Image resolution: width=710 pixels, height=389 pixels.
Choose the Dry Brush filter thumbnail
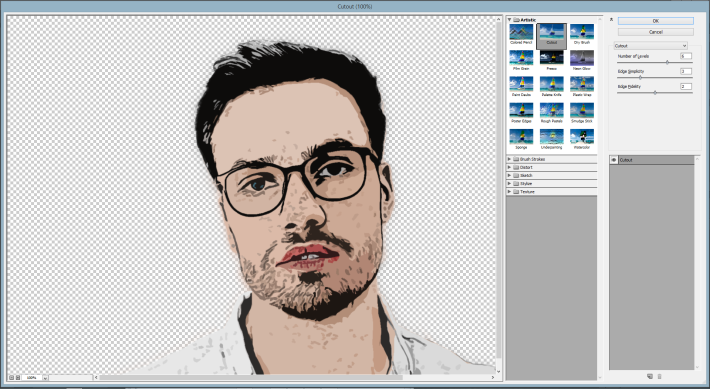pyautogui.click(x=582, y=34)
